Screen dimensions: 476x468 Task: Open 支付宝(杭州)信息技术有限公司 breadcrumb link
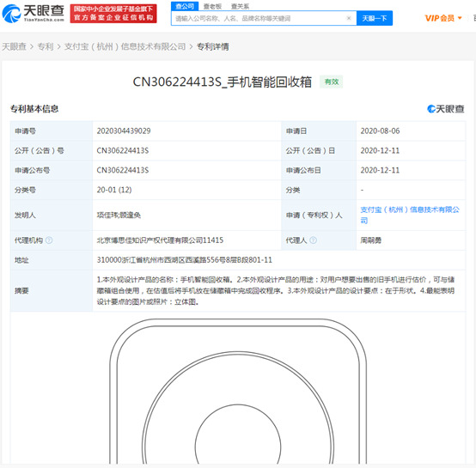pos(125,46)
